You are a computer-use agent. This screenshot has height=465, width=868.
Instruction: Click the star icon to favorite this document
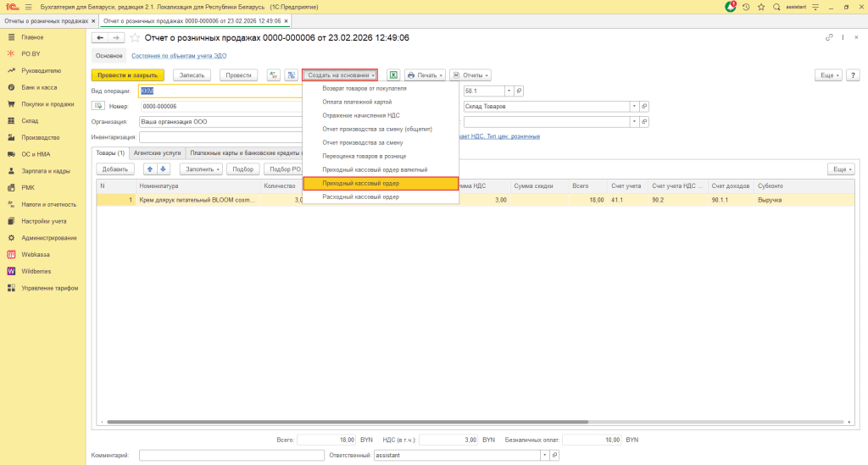point(135,38)
